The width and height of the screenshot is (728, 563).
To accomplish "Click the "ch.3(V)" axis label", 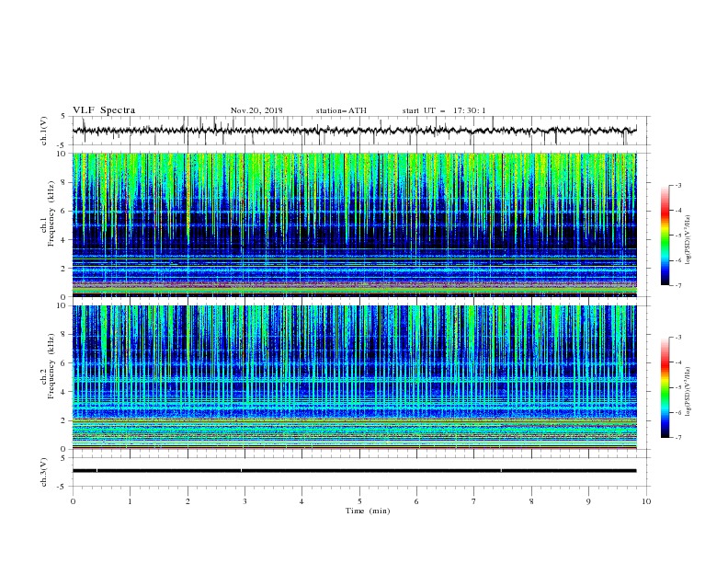I will 44,472.
